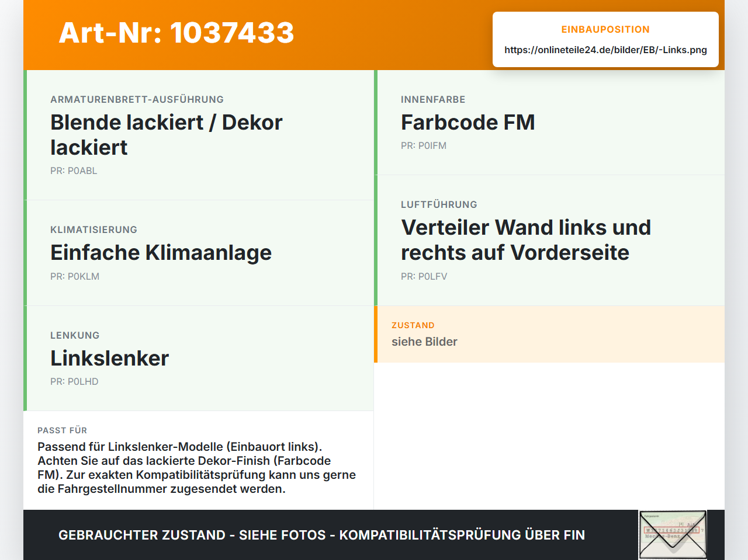Click the envelope VIN image in the footer
Image resolution: width=748 pixels, height=560 pixels.
point(673,534)
